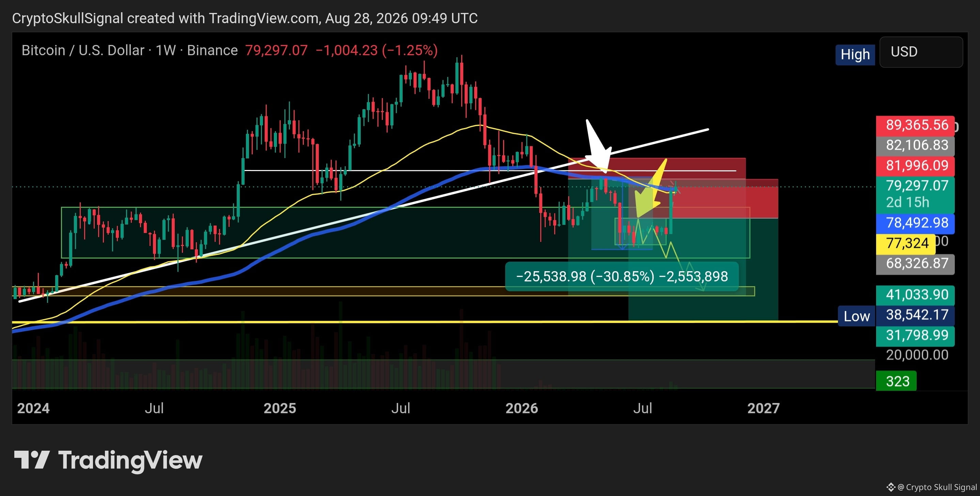Image resolution: width=980 pixels, height=496 pixels.
Task: Click the 2024 label on the time axis
Action: tap(33, 408)
